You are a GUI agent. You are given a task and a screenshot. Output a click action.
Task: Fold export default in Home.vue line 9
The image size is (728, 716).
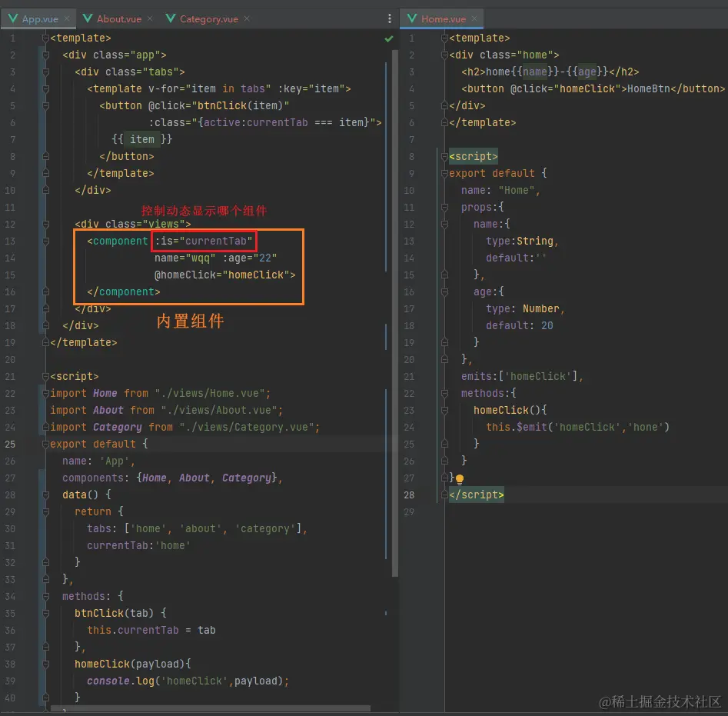click(x=444, y=173)
